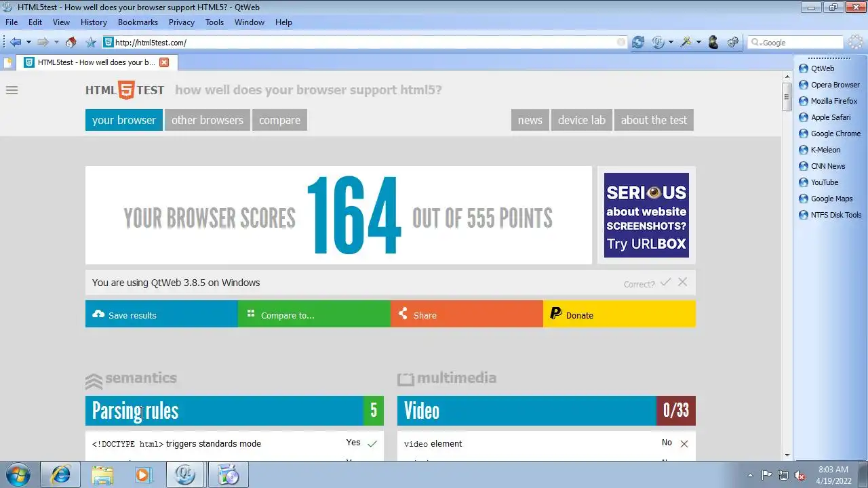
Task: Click the Parsing rules section header
Action: point(235,411)
